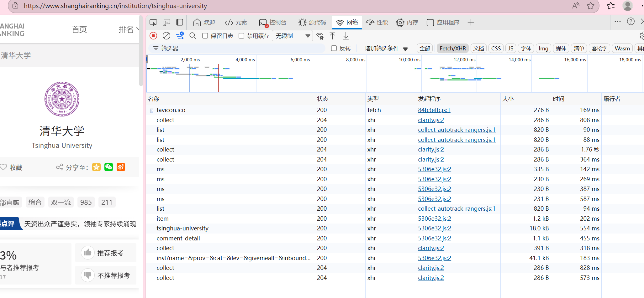
Task: Click the 84b3efb.js:1 initiator link
Action: (434, 110)
